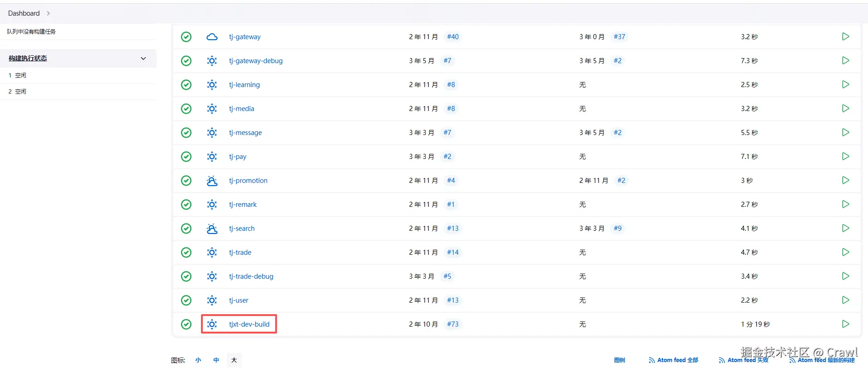Open the tj-media job
The width and height of the screenshot is (868, 369).
pyautogui.click(x=242, y=109)
